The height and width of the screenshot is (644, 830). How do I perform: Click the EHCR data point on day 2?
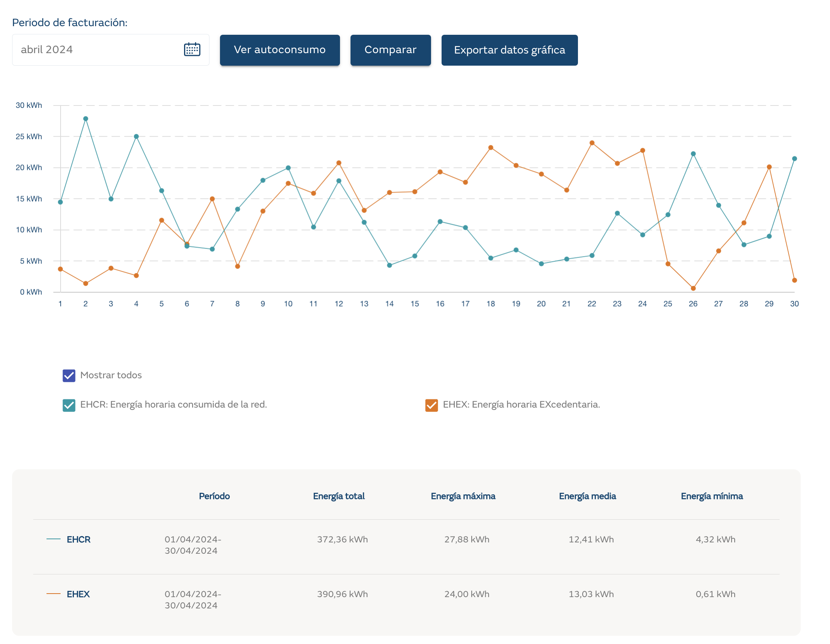[x=86, y=119]
